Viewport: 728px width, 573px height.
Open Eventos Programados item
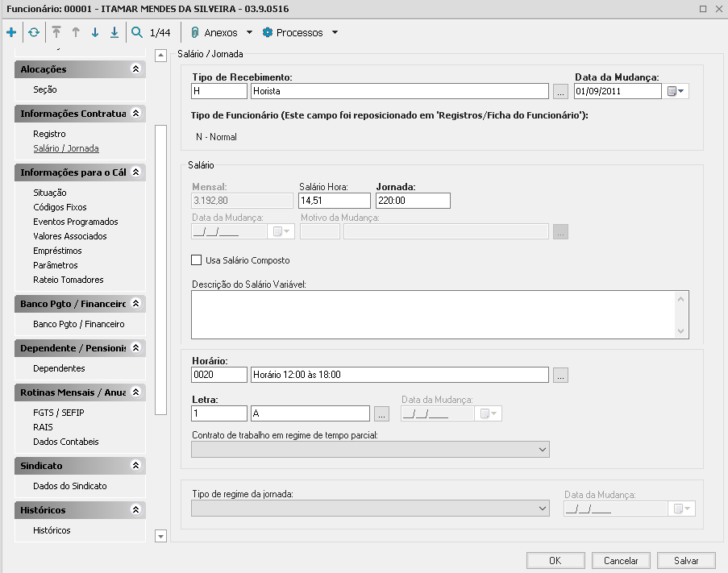coord(76,222)
